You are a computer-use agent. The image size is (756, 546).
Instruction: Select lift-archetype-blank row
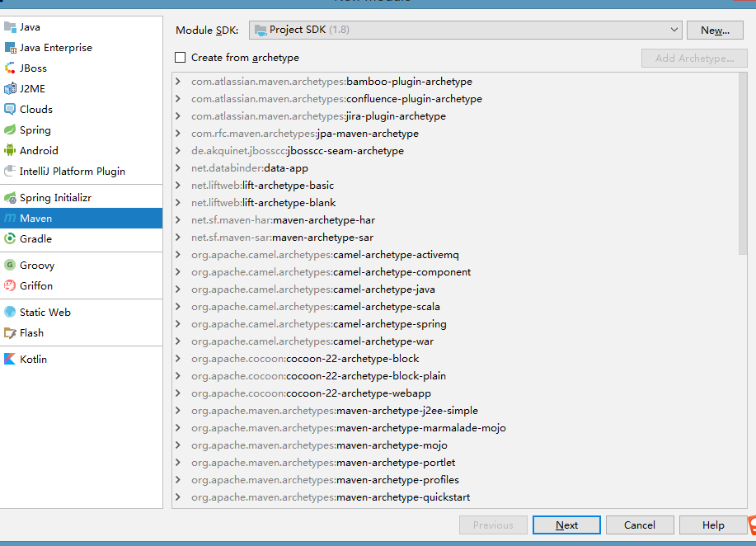click(x=454, y=203)
